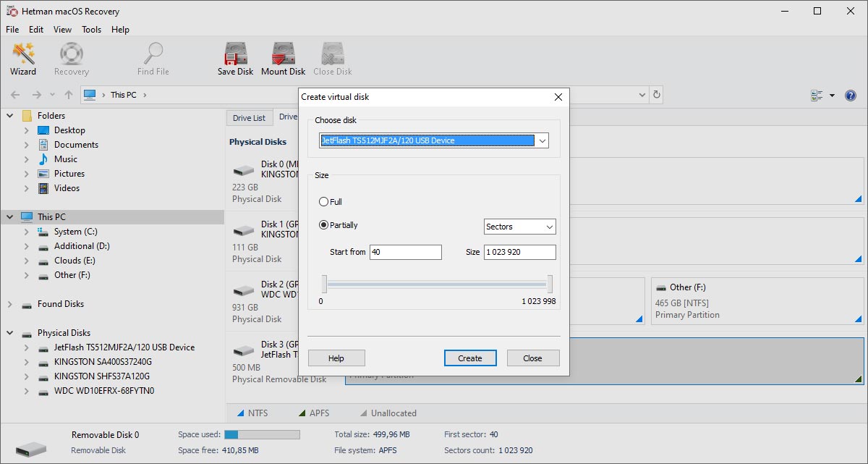Open the Tools menu
The image size is (868, 464).
pyautogui.click(x=92, y=30)
